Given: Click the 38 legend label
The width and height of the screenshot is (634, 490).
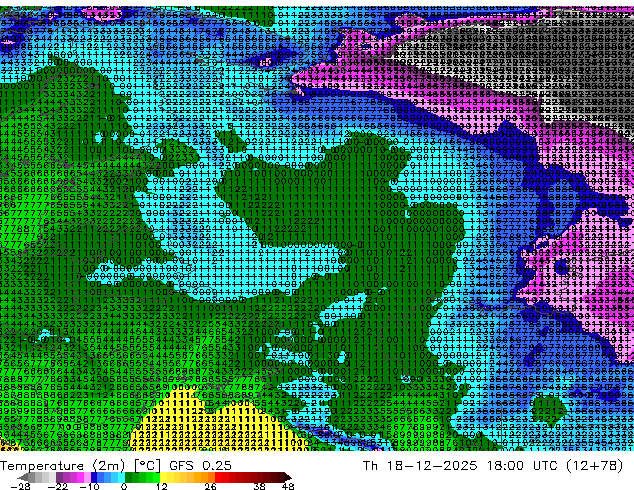Looking at the screenshot, I should tap(260, 486).
